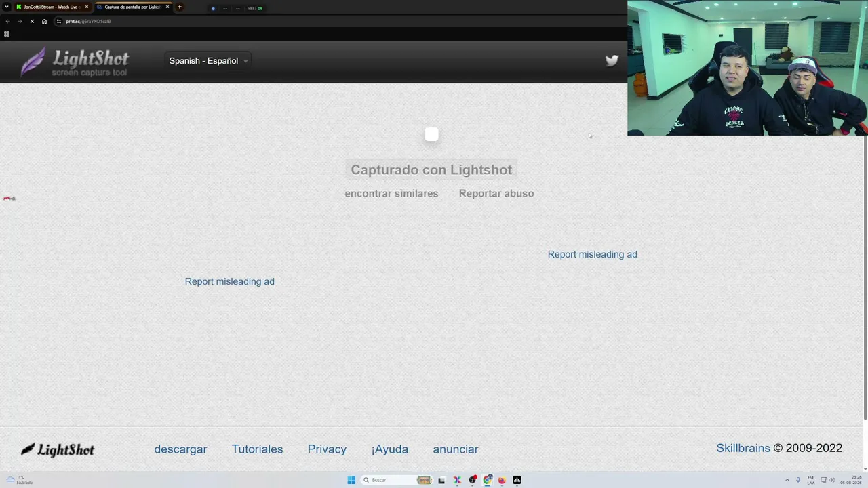
Task: Switch to the Captura de pantalla por Lightshot tab
Action: (x=133, y=7)
